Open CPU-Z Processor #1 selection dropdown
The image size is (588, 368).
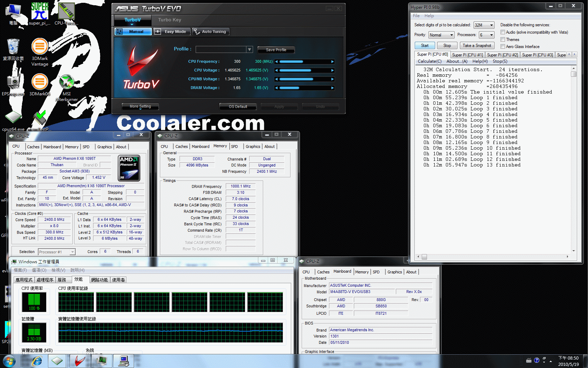[x=56, y=252]
